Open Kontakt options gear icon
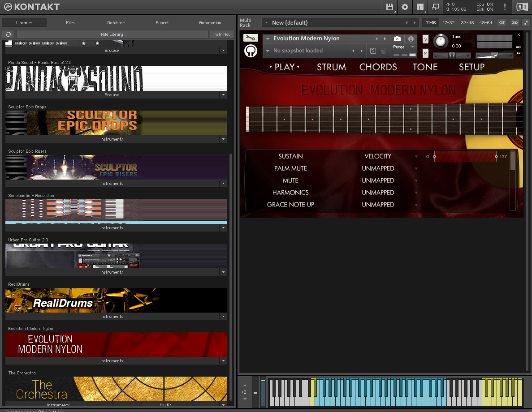 (405, 7)
